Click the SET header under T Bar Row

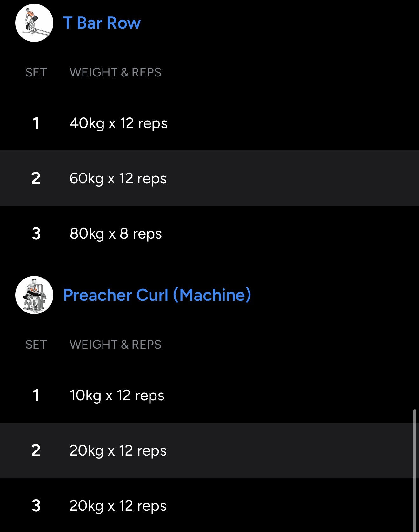36,72
